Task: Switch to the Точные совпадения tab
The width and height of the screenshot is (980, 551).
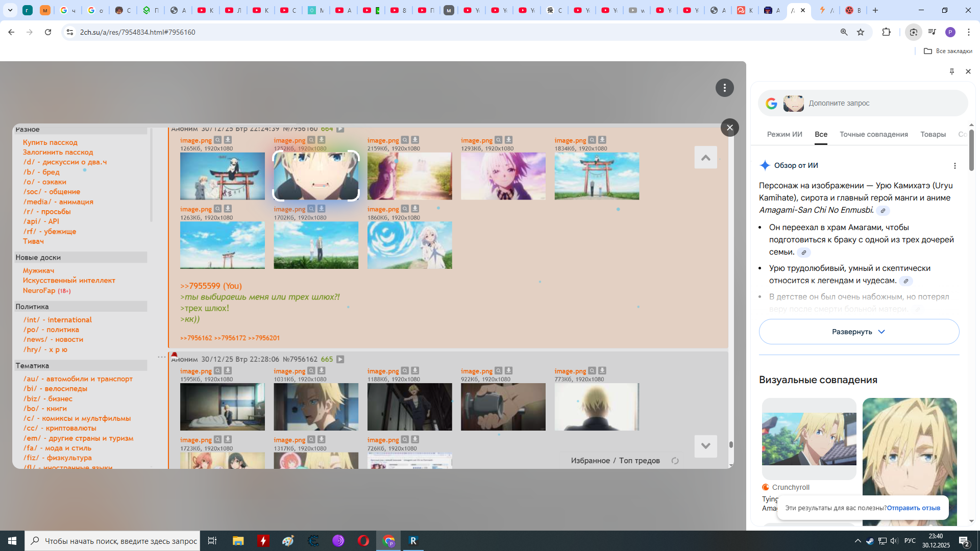Action: [x=873, y=135]
